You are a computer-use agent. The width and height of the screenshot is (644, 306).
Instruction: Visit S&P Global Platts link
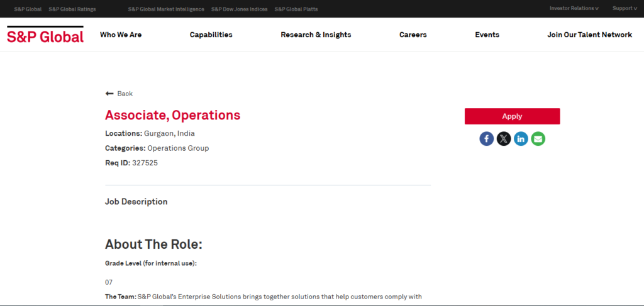296,9
